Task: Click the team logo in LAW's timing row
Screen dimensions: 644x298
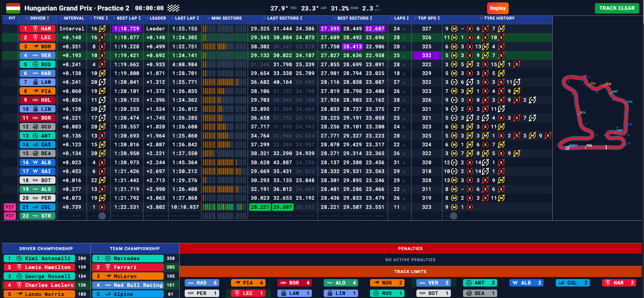Action: pyautogui.click(x=35, y=82)
